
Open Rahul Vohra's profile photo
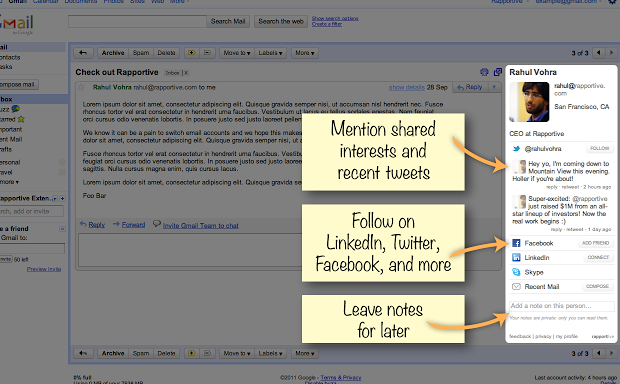pyautogui.click(x=529, y=102)
